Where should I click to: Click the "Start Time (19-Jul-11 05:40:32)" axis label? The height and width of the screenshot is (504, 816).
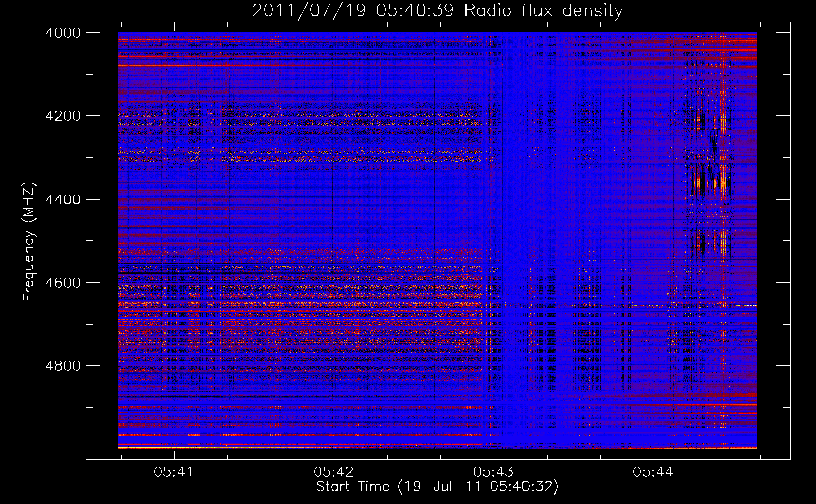(437, 487)
